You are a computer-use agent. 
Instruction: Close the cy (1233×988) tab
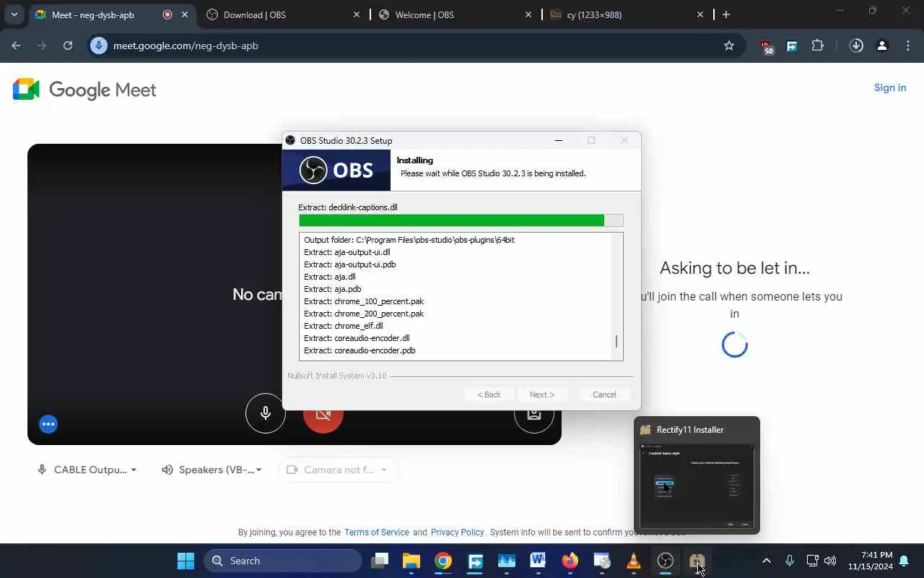[x=700, y=14]
